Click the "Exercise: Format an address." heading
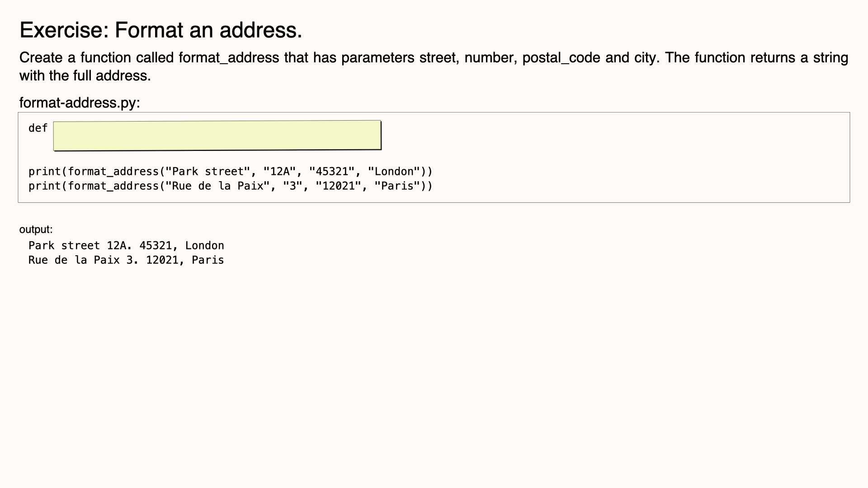Image resolution: width=868 pixels, height=488 pixels. (x=161, y=30)
